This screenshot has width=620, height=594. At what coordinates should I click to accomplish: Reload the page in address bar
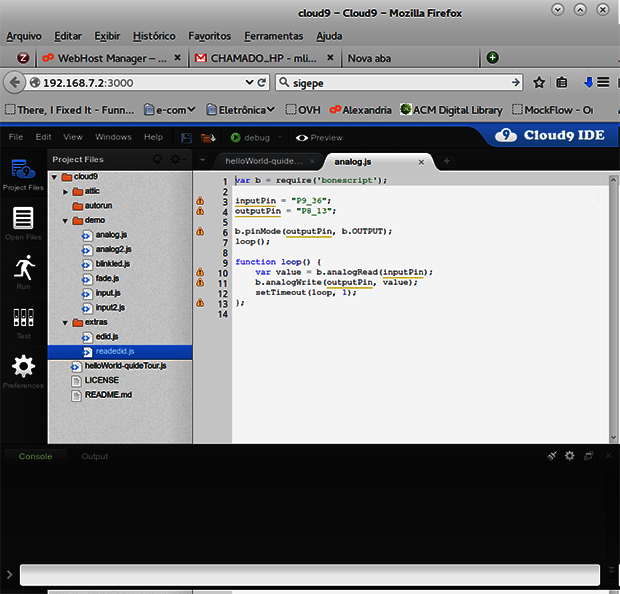[262, 83]
